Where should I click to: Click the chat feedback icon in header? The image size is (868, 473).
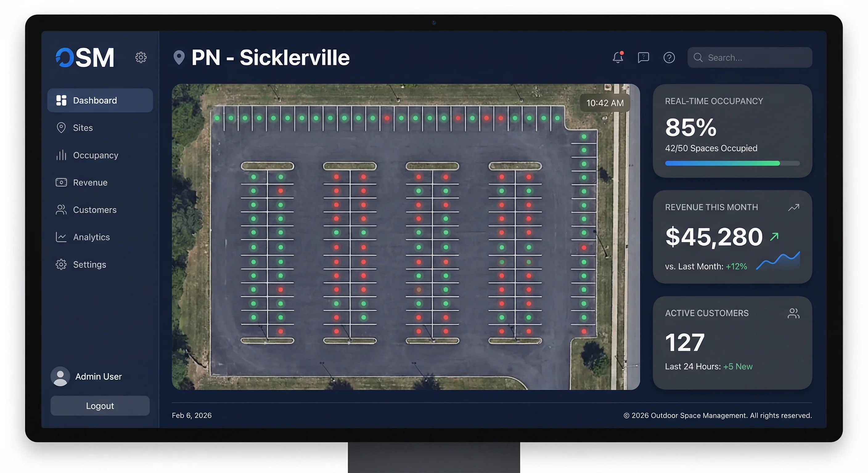[x=643, y=58]
